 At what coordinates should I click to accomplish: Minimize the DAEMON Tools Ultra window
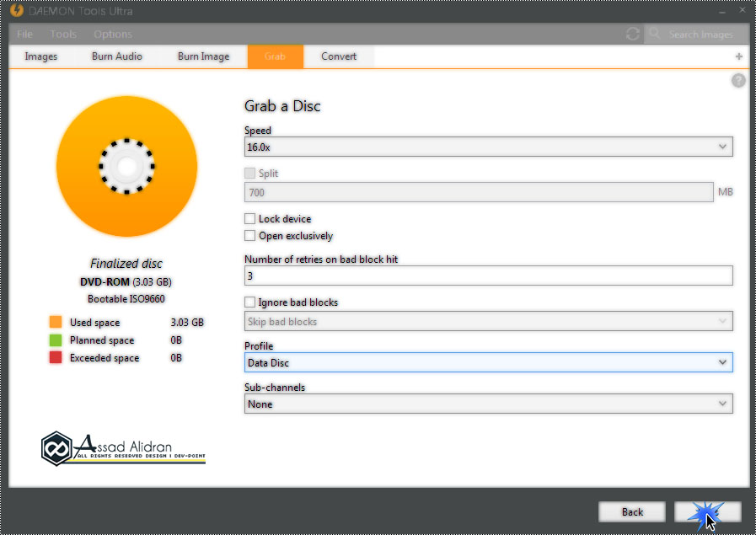tap(721, 12)
